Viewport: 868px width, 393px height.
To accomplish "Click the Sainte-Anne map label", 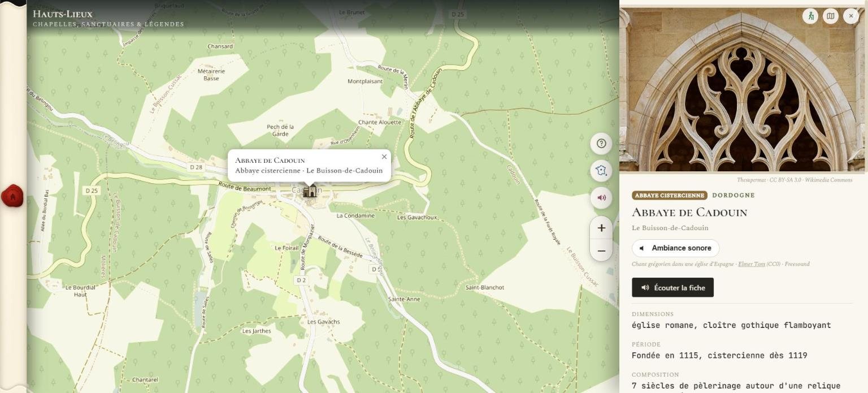I will (x=404, y=299).
